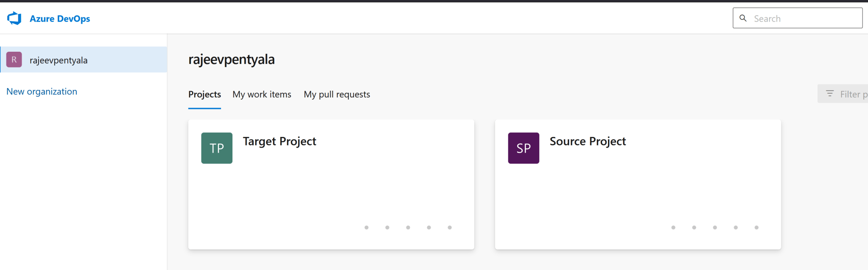
Task: Click the Source Project title text
Action: (588, 141)
